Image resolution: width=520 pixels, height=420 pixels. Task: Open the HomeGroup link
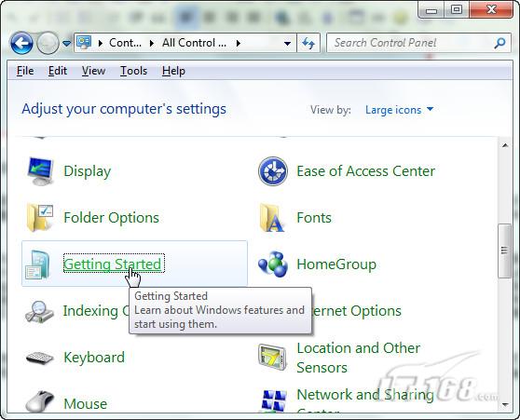click(x=336, y=264)
